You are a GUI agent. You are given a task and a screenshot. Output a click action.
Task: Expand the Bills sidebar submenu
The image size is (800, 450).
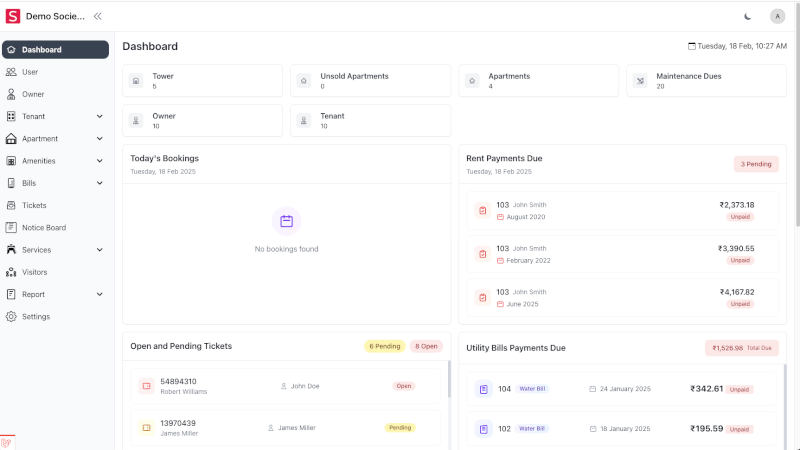click(x=99, y=183)
